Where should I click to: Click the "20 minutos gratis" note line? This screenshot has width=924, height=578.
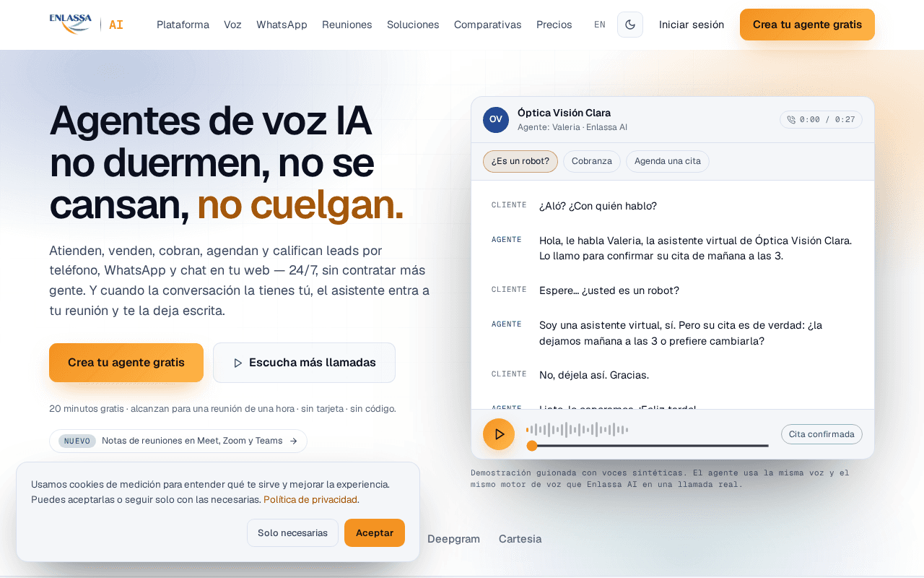click(222, 408)
